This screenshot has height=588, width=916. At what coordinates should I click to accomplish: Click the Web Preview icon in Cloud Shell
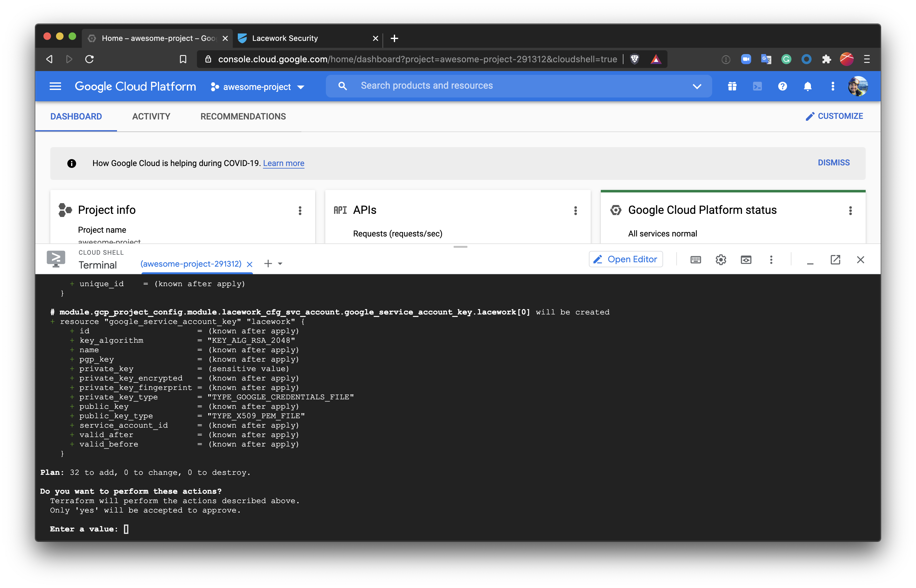pyautogui.click(x=746, y=260)
